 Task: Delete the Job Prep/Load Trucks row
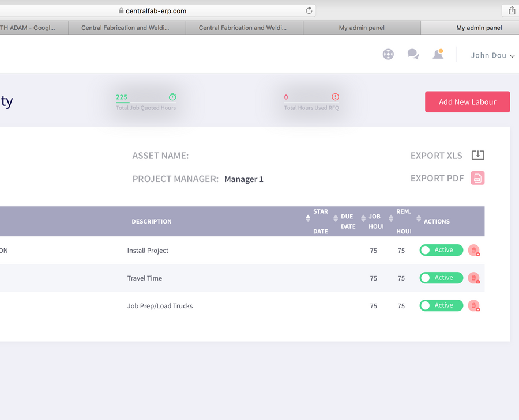(x=473, y=305)
